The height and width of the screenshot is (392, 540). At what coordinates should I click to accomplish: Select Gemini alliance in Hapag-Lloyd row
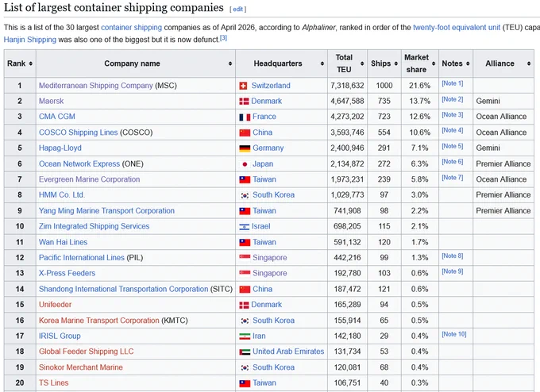[x=488, y=148]
